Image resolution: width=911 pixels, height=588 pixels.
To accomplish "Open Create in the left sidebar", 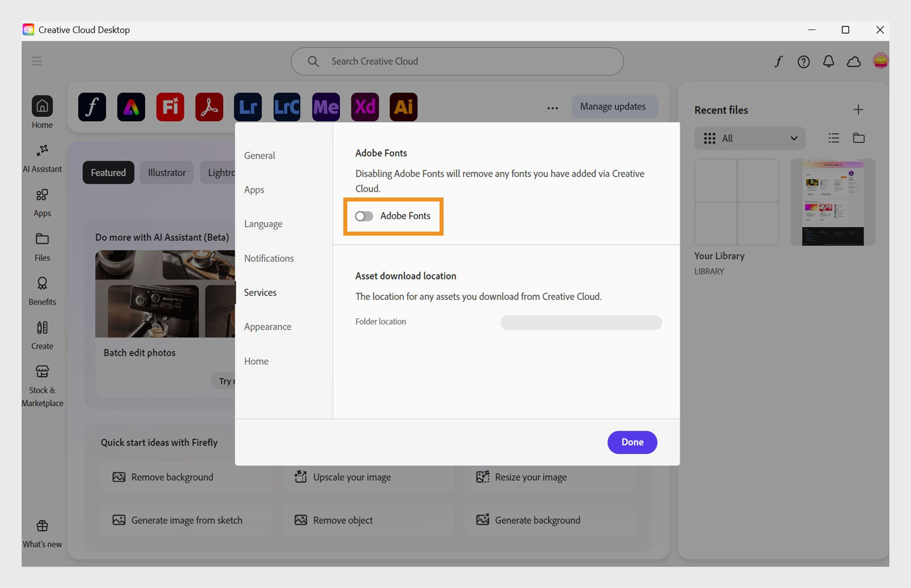I will [42, 335].
